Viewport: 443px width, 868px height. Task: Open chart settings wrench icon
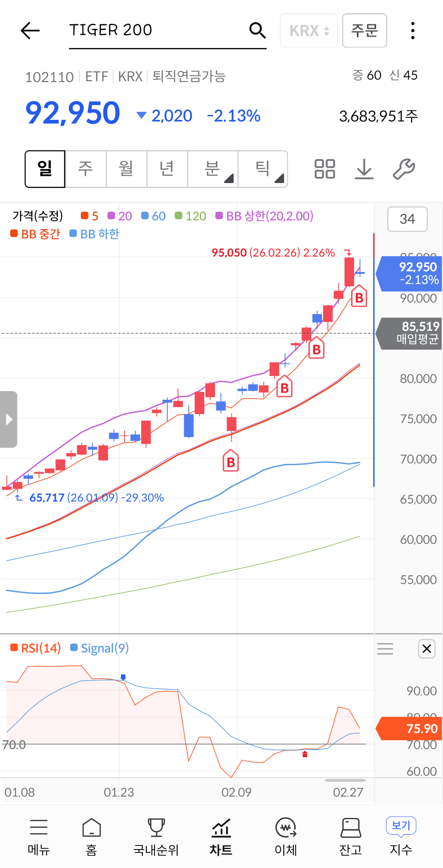click(x=404, y=169)
